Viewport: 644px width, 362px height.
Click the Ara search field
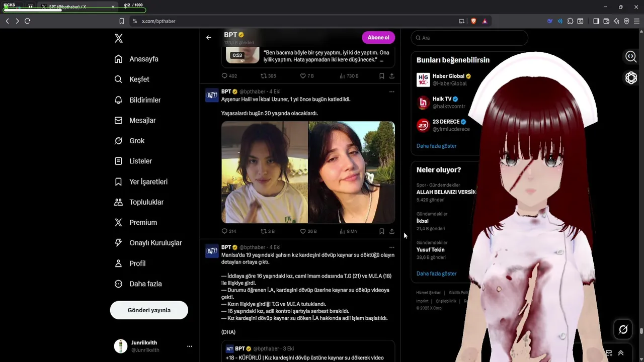point(469,38)
